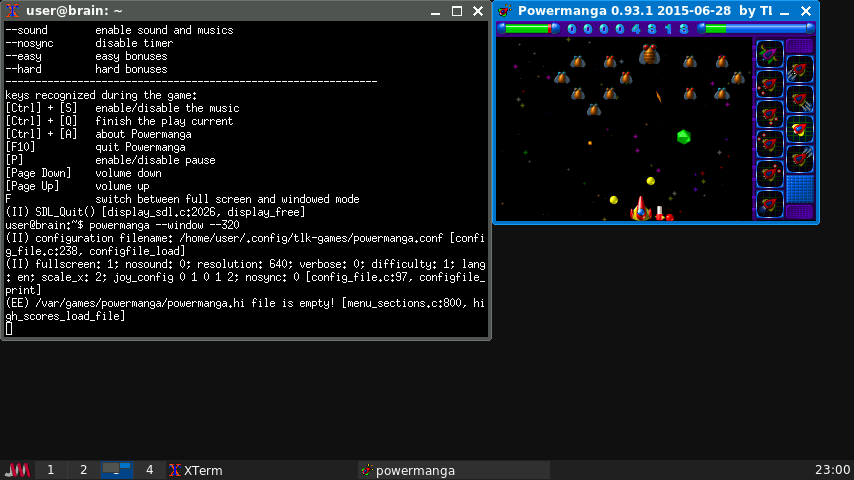This screenshot has width=854, height=480.
Task: Select the top powerup icon in right column
Action: tap(800, 69)
